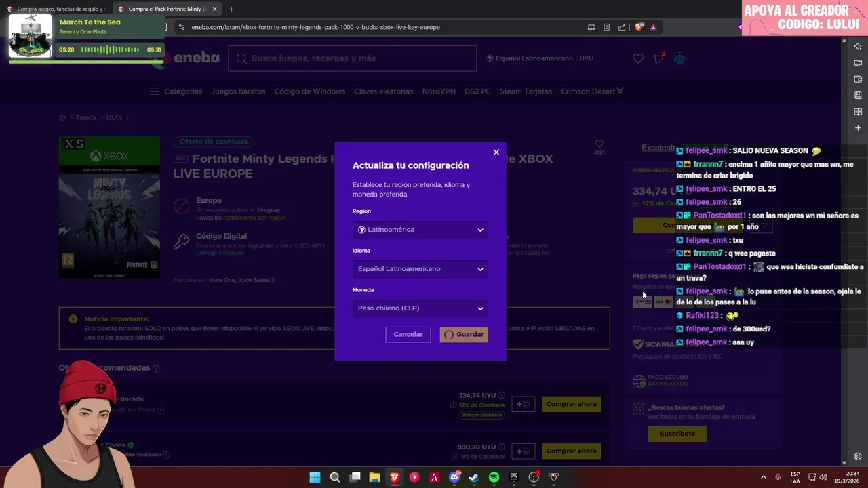Open Epic Games launcher from taskbar
This screenshot has width=868, height=488.
pos(514,477)
